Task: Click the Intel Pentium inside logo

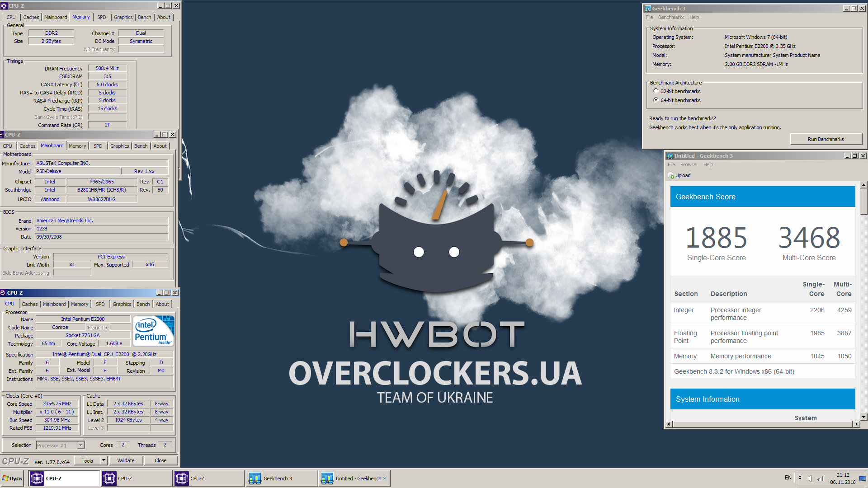Action: click(x=154, y=331)
